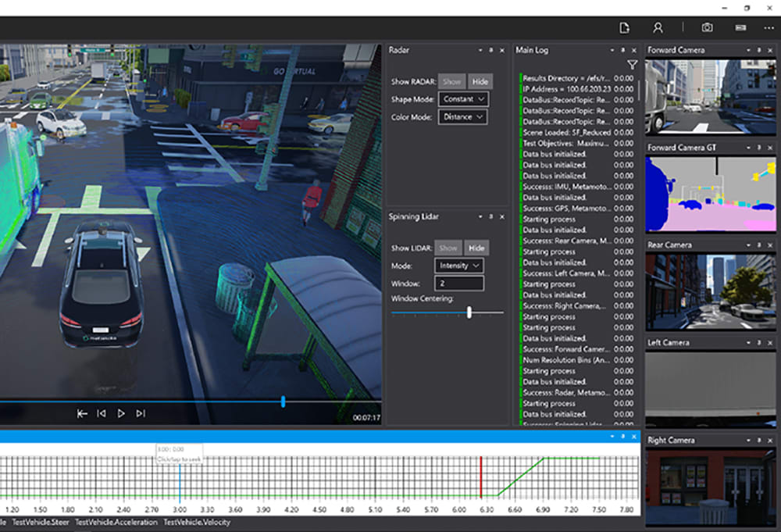
Task: Open the Shape Mode dropdown
Action: [463, 99]
